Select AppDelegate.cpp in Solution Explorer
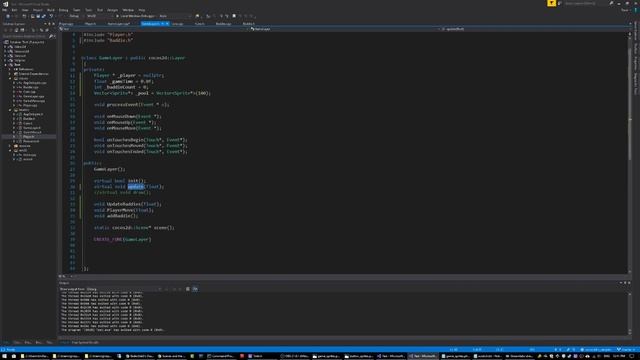Viewport: 640px width, 360px height. 35,83
